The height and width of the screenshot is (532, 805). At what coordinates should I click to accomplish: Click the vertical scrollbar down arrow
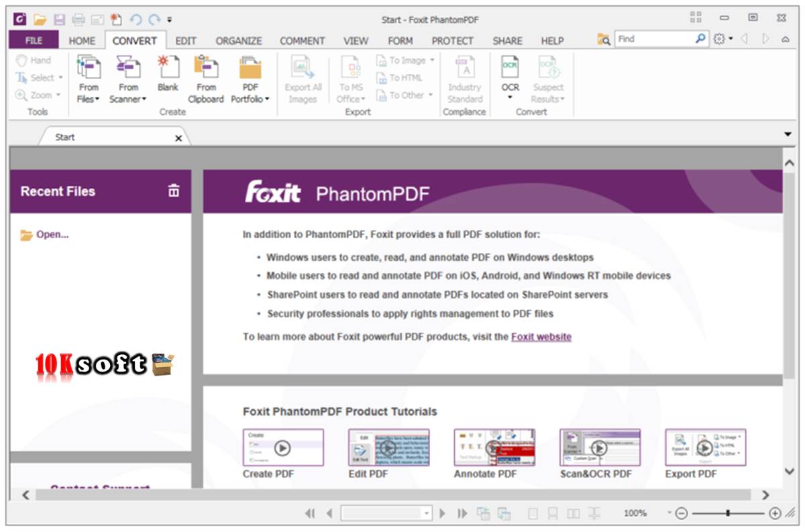(790, 472)
